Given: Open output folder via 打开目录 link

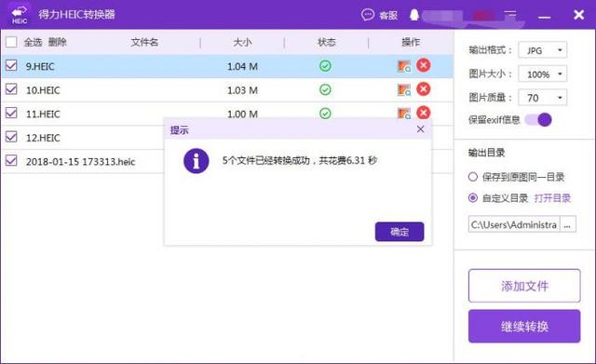Looking at the screenshot, I should point(552,198).
